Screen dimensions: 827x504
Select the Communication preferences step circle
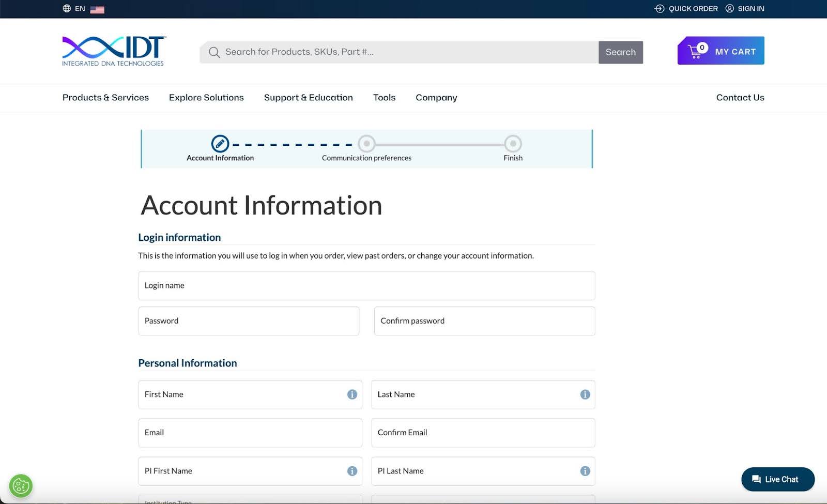coord(366,144)
